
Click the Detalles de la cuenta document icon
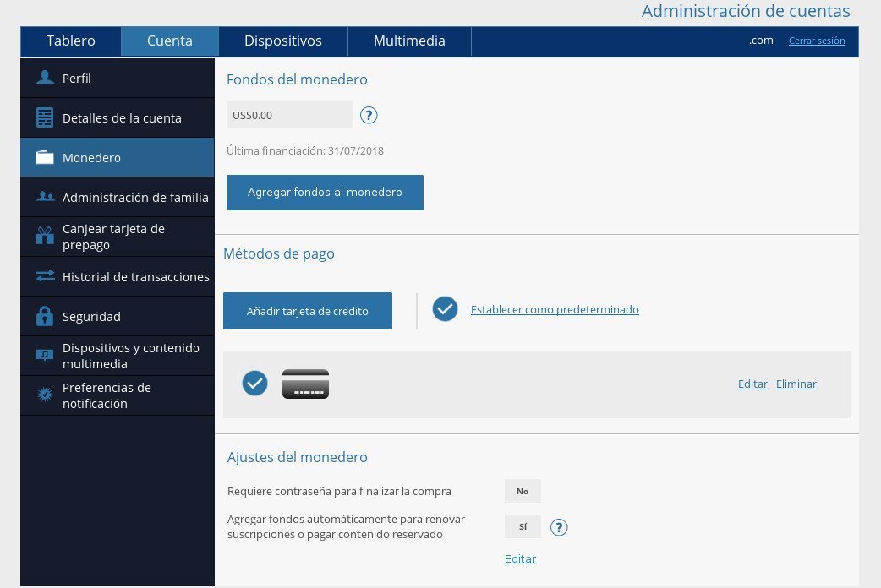coord(45,117)
